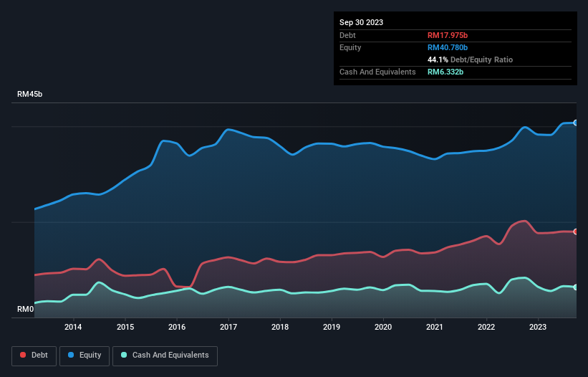This screenshot has width=588, height=377.
Task: Click Cash And Equivalents label in tooltip
Action: pyautogui.click(x=377, y=72)
